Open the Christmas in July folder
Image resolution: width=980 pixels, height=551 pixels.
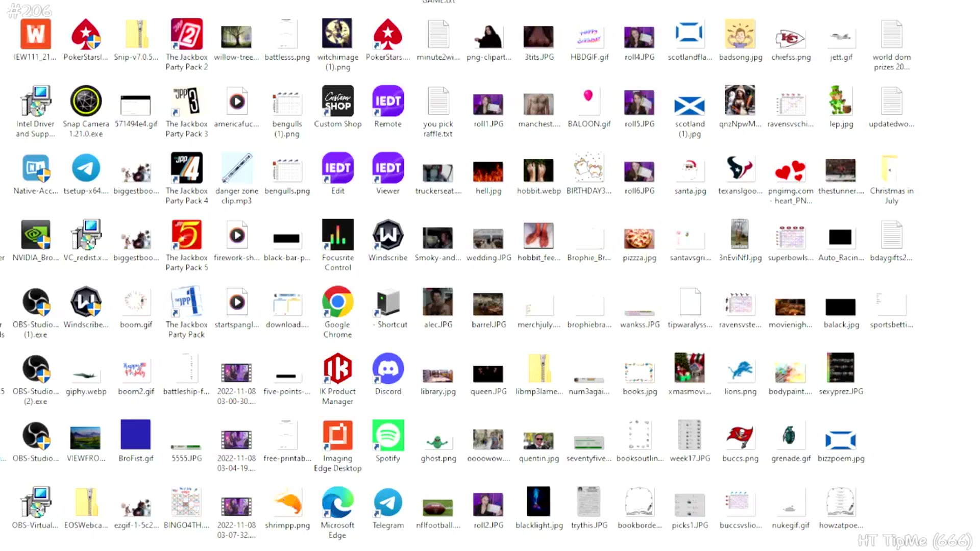(891, 168)
